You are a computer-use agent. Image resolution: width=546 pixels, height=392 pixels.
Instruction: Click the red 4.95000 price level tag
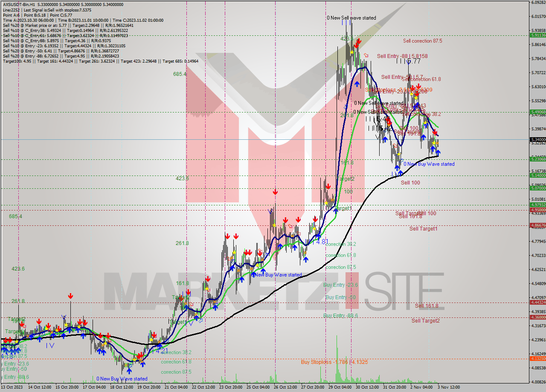(x=537, y=210)
